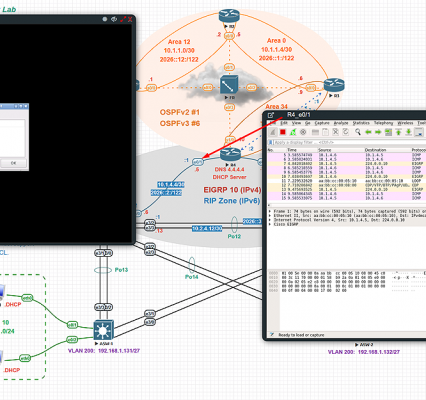The image size is (426, 400).
Task: Open the Statistics menu in Wireshark
Action: [x=361, y=123]
